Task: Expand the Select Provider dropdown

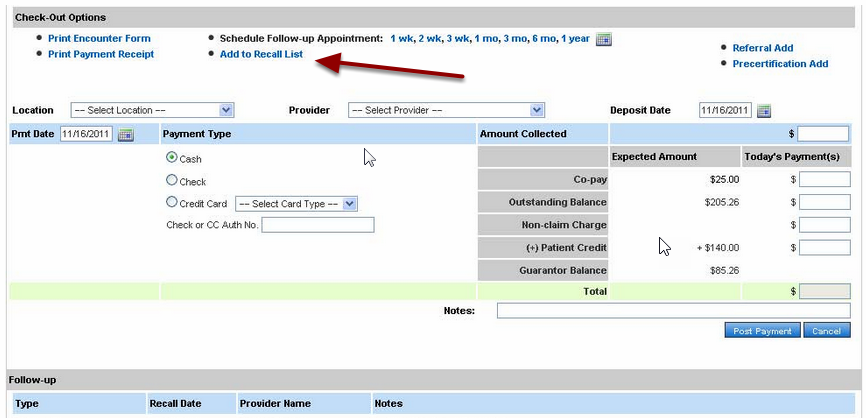Action: click(445, 110)
